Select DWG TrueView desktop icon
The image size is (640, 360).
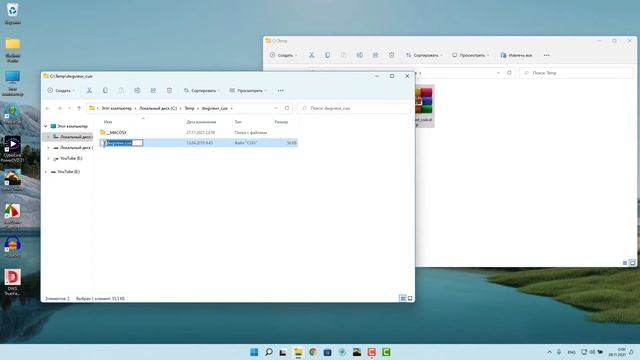12,282
